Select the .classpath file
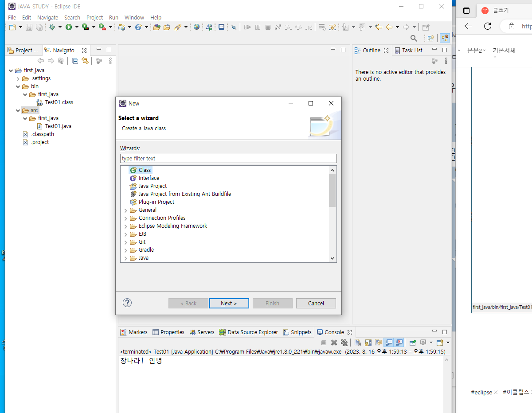This screenshot has height=413, width=532. (39, 134)
